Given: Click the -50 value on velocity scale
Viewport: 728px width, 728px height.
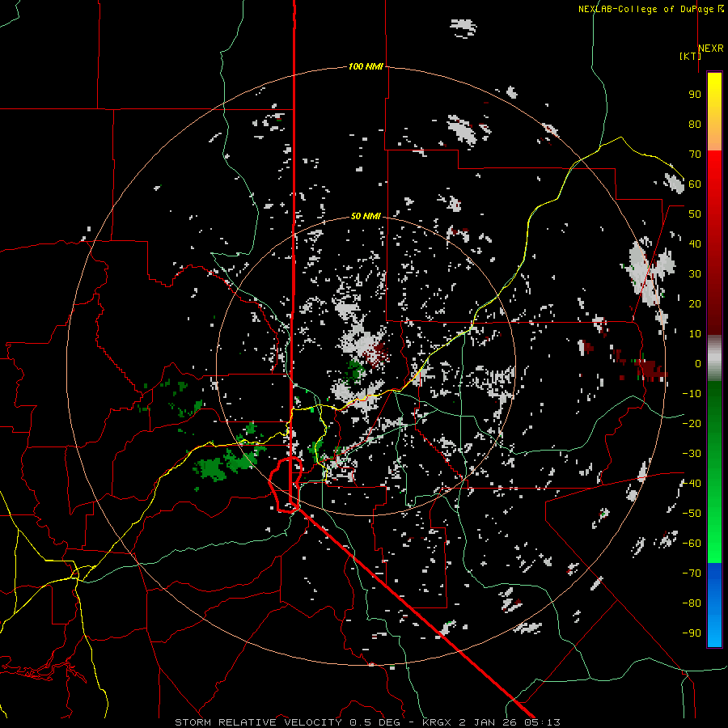Looking at the screenshot, I should coord(692,514).
